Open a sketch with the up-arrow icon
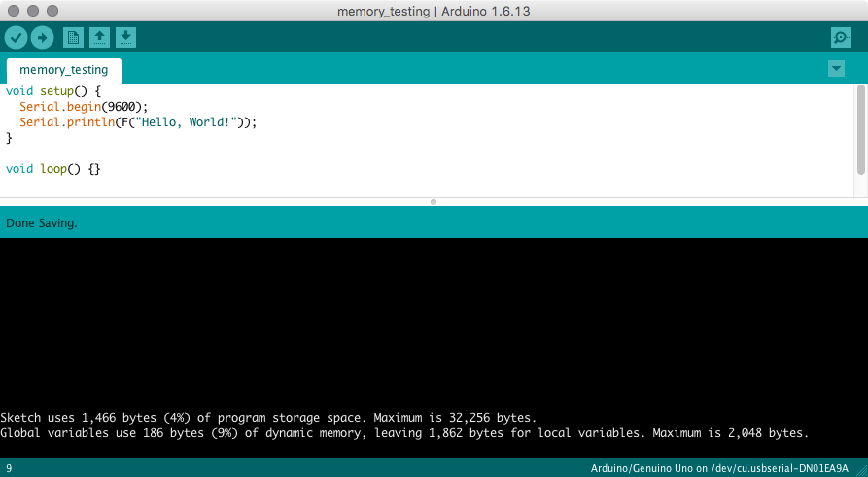 coord(99,38)
